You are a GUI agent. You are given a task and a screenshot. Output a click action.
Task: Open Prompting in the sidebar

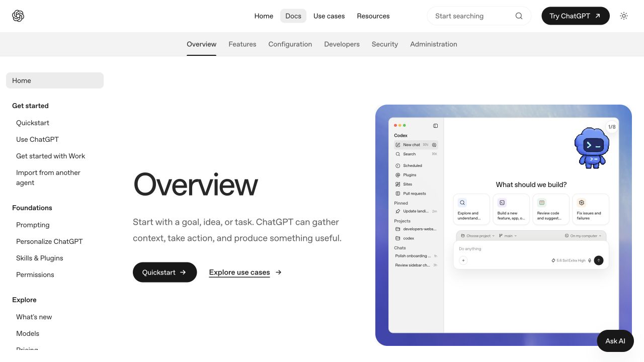point(33,225)
